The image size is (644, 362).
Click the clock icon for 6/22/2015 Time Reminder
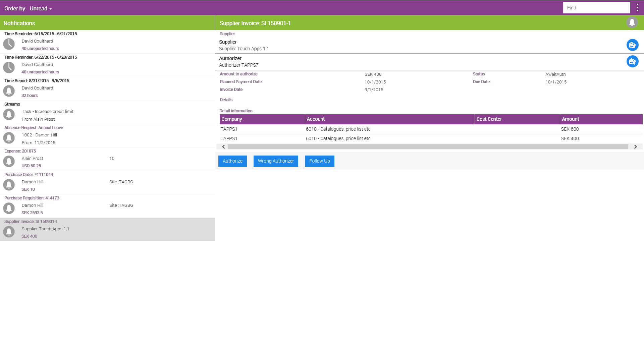(x=9, y=67)
